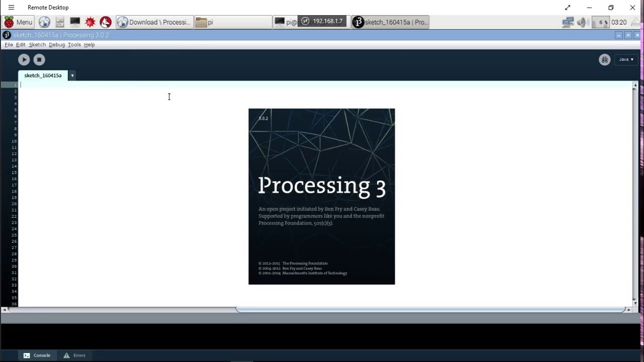Switch to sketch_160415a Processing taskbar entry
Image resolution: width=644 pixels, height=362 pixels.
tap(390, 22)
